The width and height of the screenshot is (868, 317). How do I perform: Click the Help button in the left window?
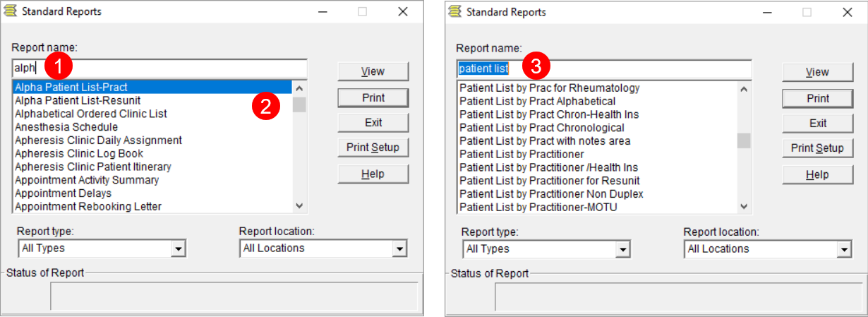click(373, 174)
